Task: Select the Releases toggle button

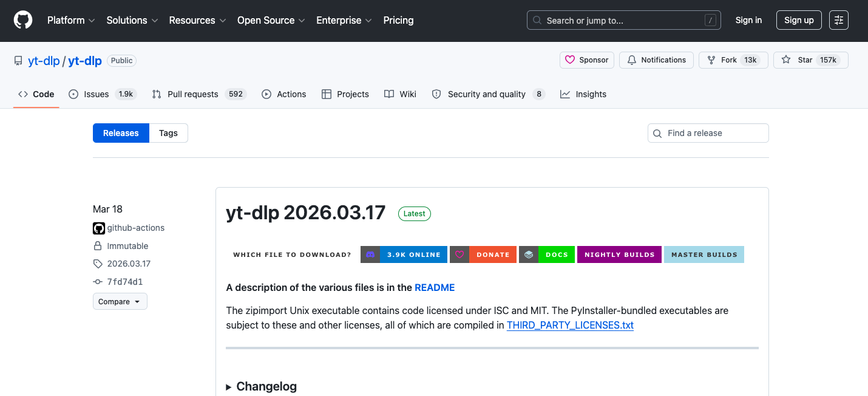Action: coord(121,133)
